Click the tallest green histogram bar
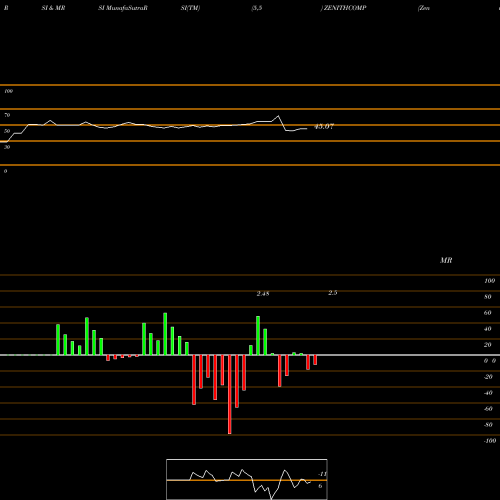The width and height of the screenshot is (500, 500). pos(165,334)
